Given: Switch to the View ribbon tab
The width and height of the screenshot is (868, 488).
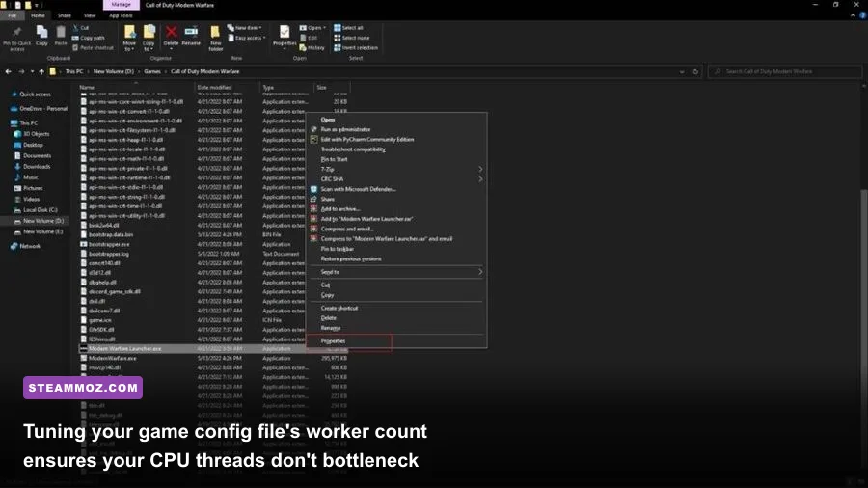Looking at the screenshot, I should point(90,15).
